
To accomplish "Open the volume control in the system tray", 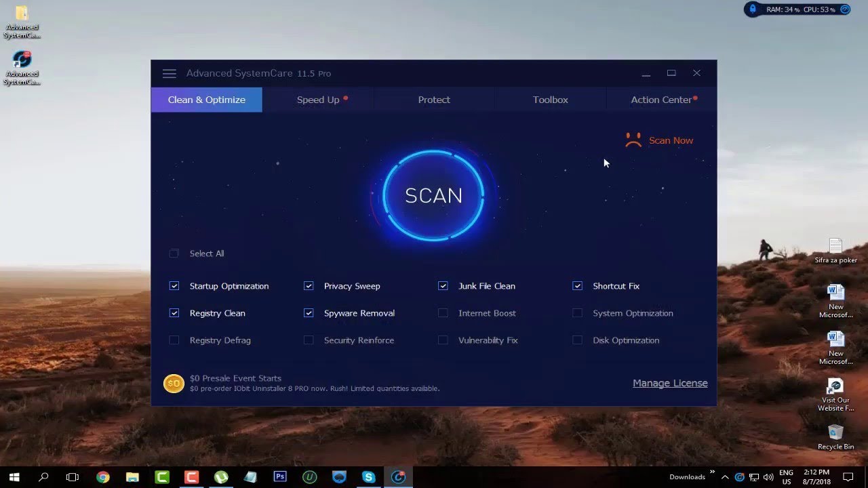I will tap(768, 477).
